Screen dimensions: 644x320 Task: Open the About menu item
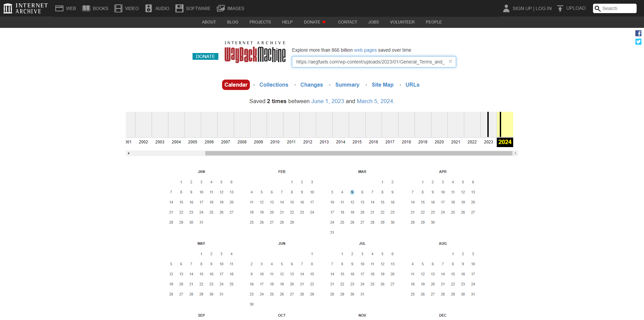pos(209,22)
